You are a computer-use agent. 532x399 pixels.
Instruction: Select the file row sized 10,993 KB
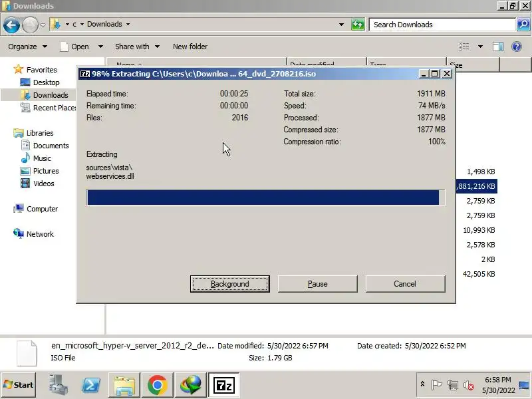(x=479, y=230)
